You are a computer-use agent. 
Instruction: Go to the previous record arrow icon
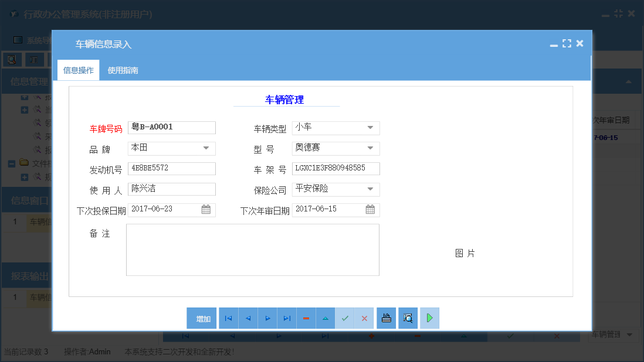[x=248, y=318]
